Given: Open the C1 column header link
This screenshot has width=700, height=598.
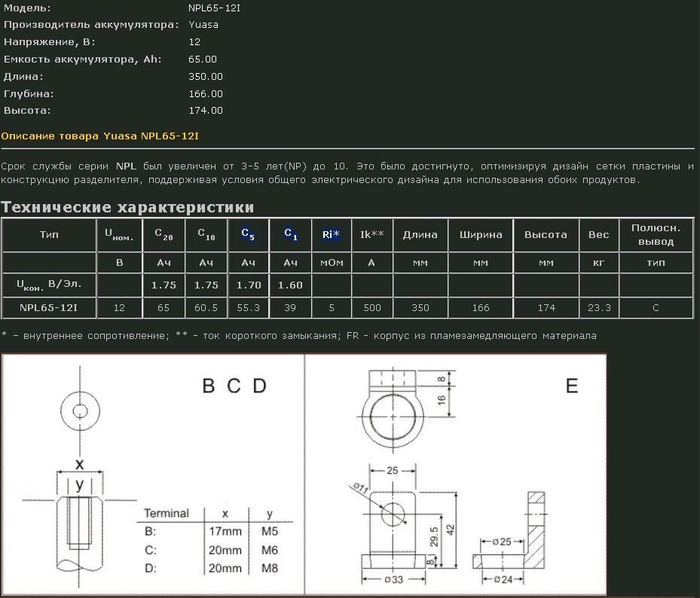Looking at the screenshot, I should pyautogui.click(x=291, y=233).
